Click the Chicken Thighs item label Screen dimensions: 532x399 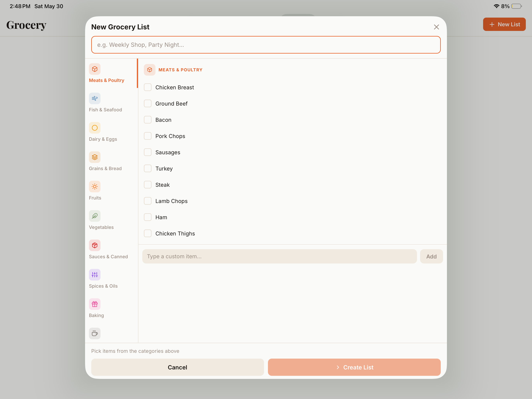pyautogui.click(x=175, y=234)
